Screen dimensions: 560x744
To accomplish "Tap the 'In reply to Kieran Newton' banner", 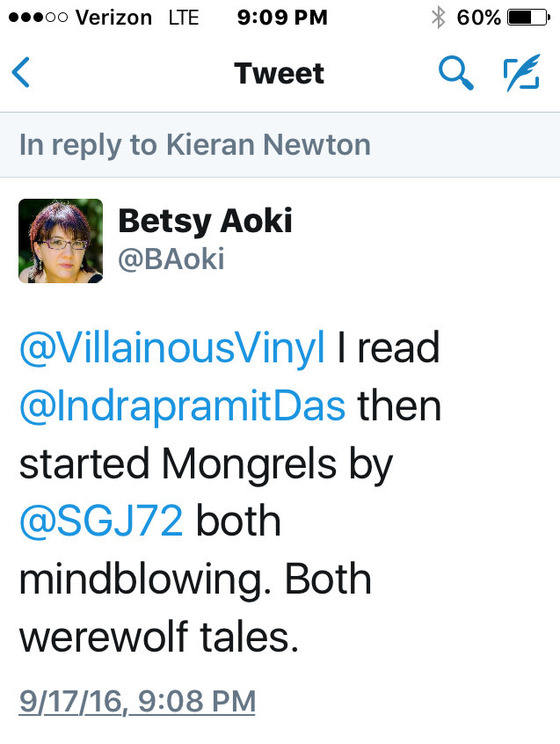I will pos(194,145).
